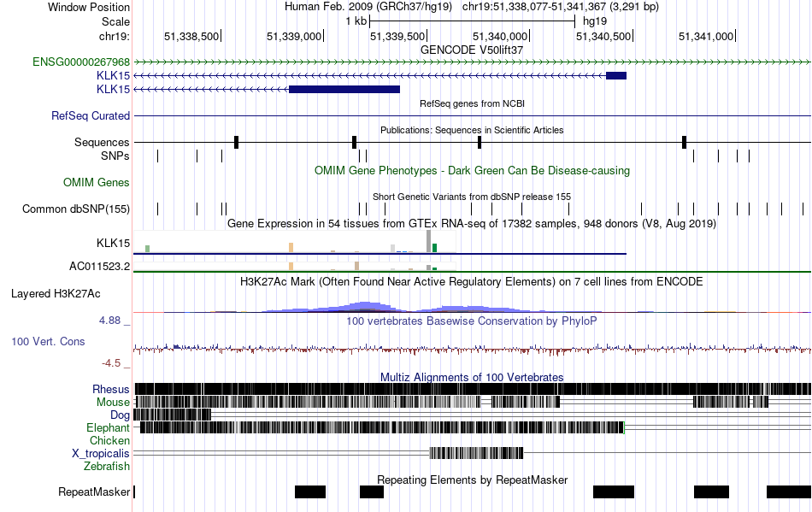The image size is (812, 512).
Task: Open the H3K27Ac Mark track title
Action: coord(472,281)
